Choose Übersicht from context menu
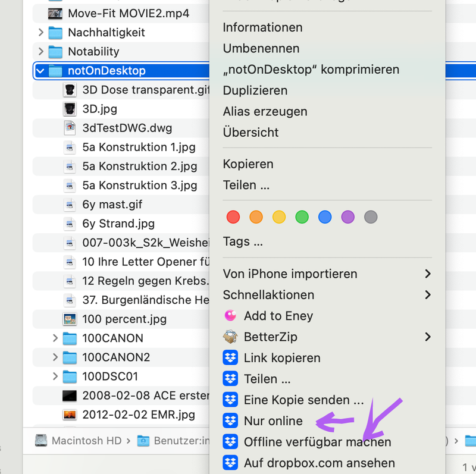 click(x=250, y=132)
